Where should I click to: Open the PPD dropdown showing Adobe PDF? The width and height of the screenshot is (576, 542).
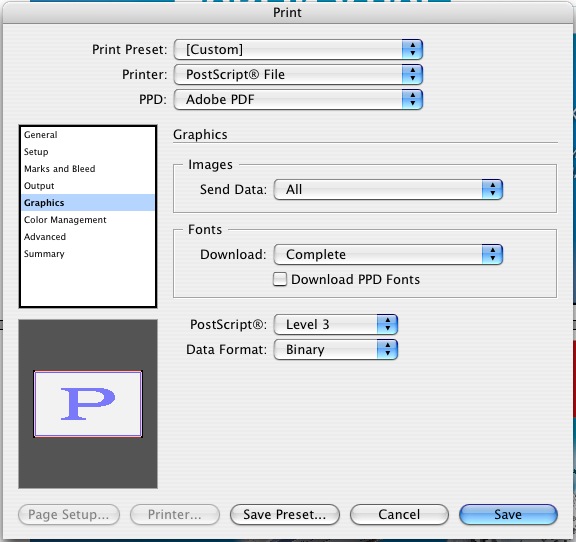click(x=298, y=99)
